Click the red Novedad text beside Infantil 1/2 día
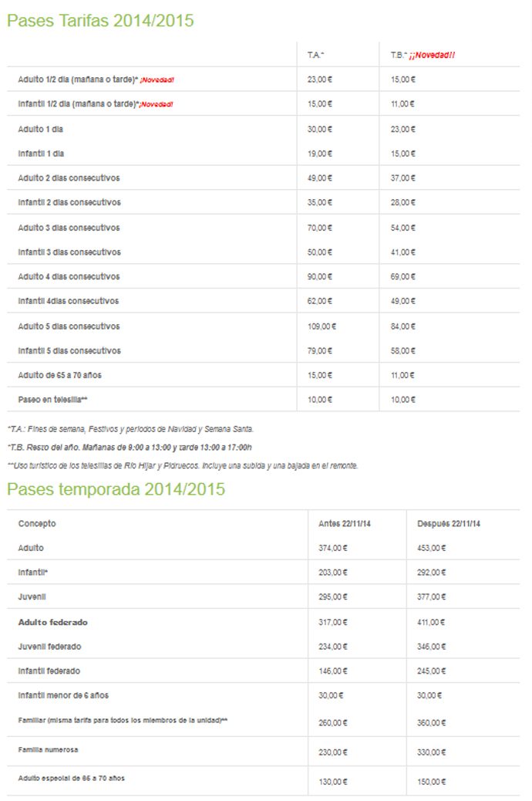 157,104
